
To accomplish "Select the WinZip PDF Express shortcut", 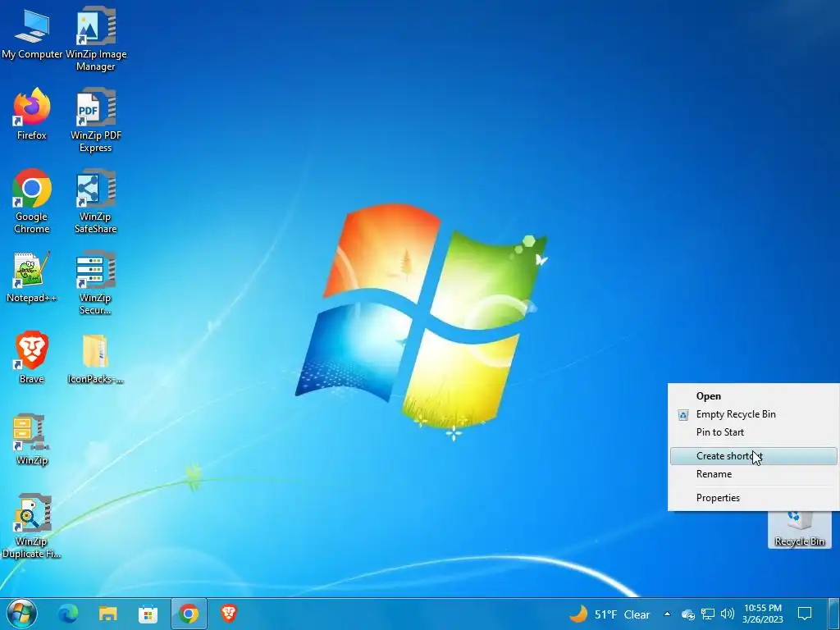I will 96,120.
